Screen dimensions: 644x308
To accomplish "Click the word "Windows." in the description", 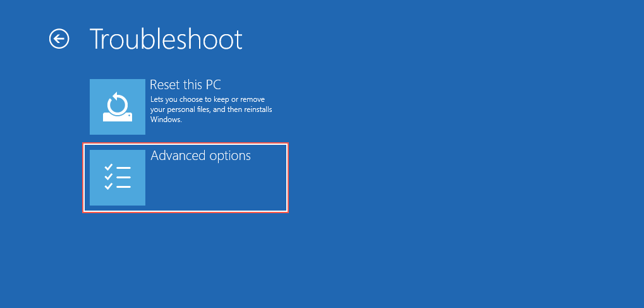I will click(x=166, y=120).
